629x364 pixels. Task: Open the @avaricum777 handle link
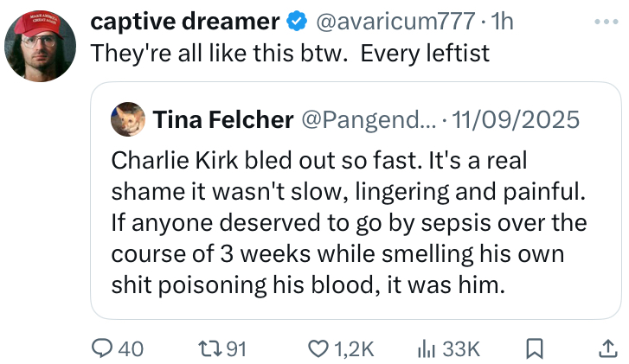(x=393, y=21)
